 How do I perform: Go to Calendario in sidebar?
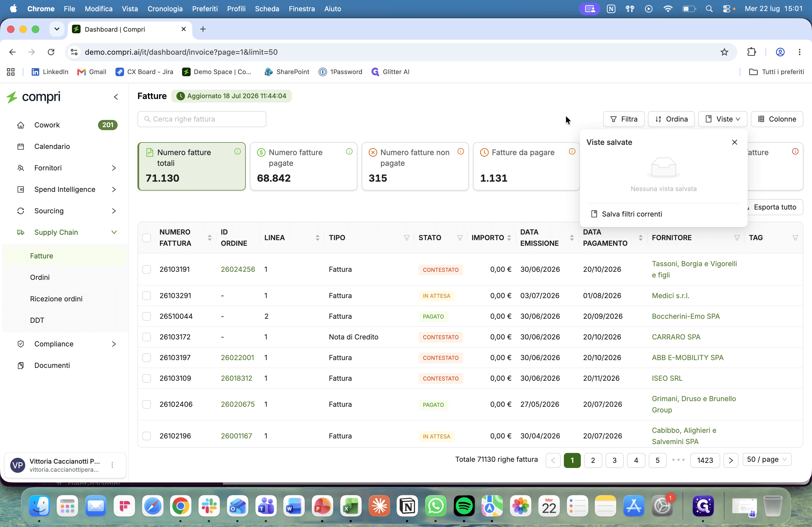52,147
